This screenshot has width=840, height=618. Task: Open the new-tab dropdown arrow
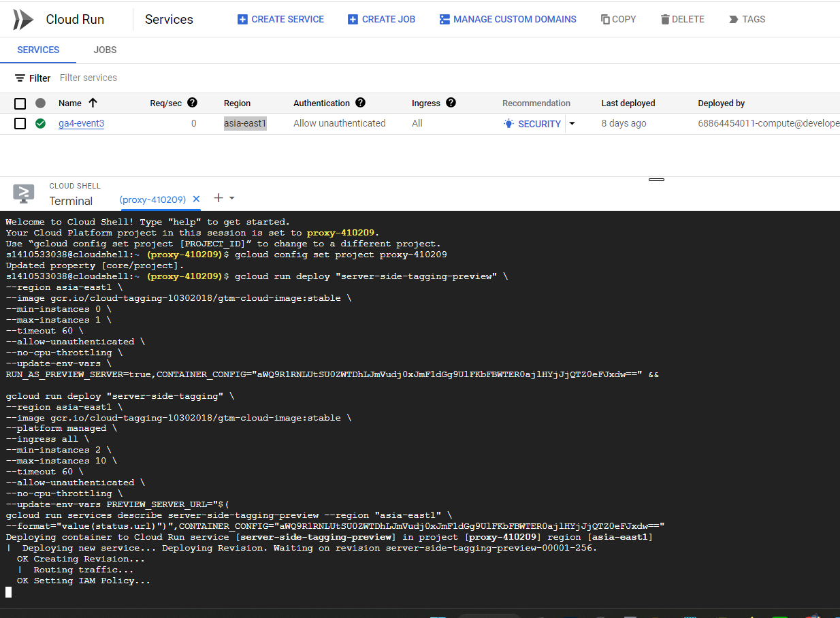(232, 198)
